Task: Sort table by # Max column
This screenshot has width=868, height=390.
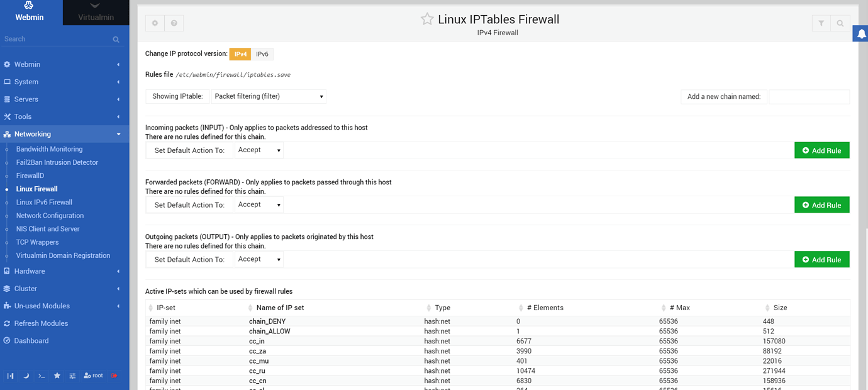Action: 680,308
